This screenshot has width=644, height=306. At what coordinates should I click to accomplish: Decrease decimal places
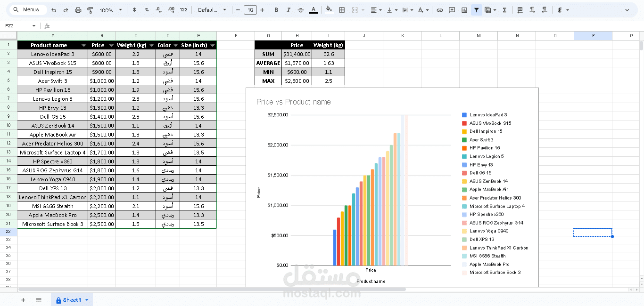click(x=158, y=10)
